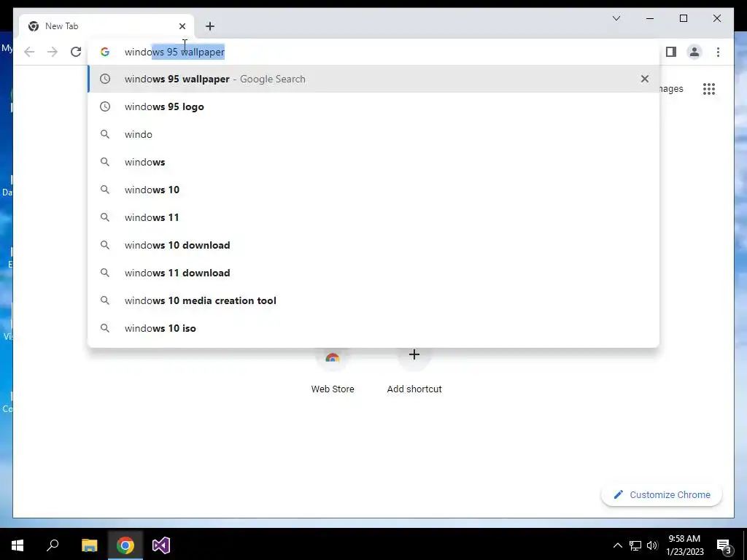The image size is (747, 560).
Task: Remove windows 95 wallpaper suggestion with X
Action: [x=645, y=79]
